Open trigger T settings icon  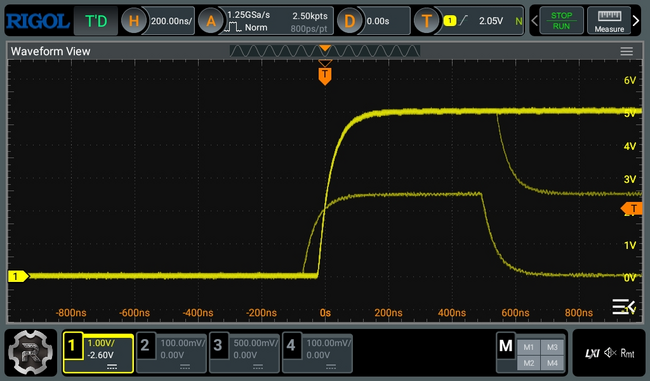click(x=427, y=21)
